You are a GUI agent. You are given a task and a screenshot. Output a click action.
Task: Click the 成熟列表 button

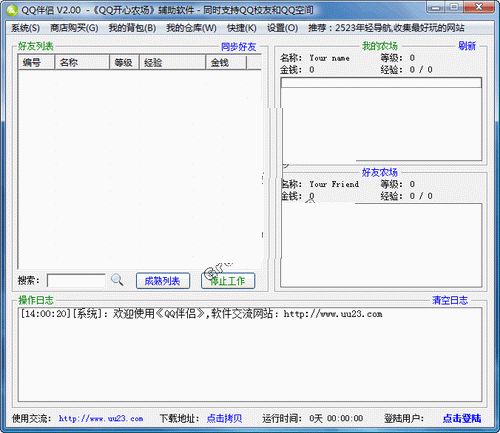[163, 281]
